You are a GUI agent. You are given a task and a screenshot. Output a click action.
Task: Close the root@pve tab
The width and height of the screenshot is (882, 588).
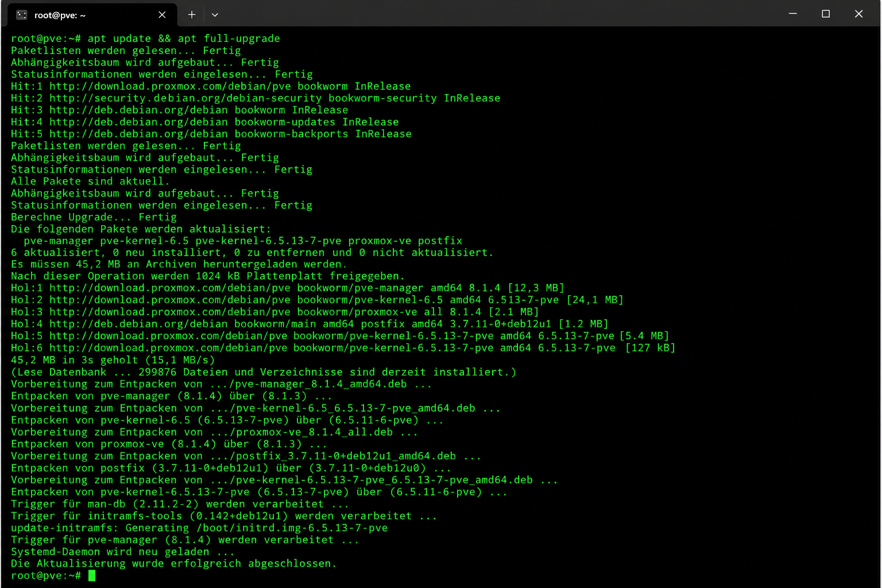(x=162, y=15)
